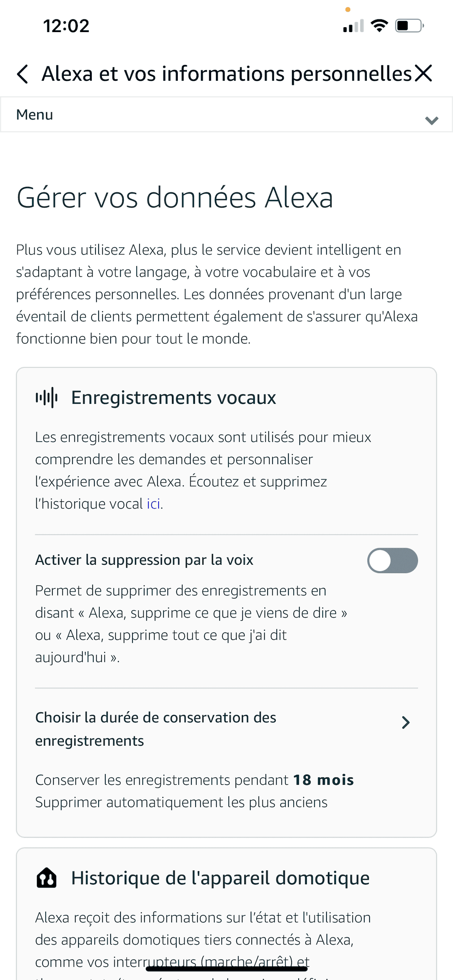The image size is (453, 980).
Task: Tap the voice waveform icon
Action: 47,398
